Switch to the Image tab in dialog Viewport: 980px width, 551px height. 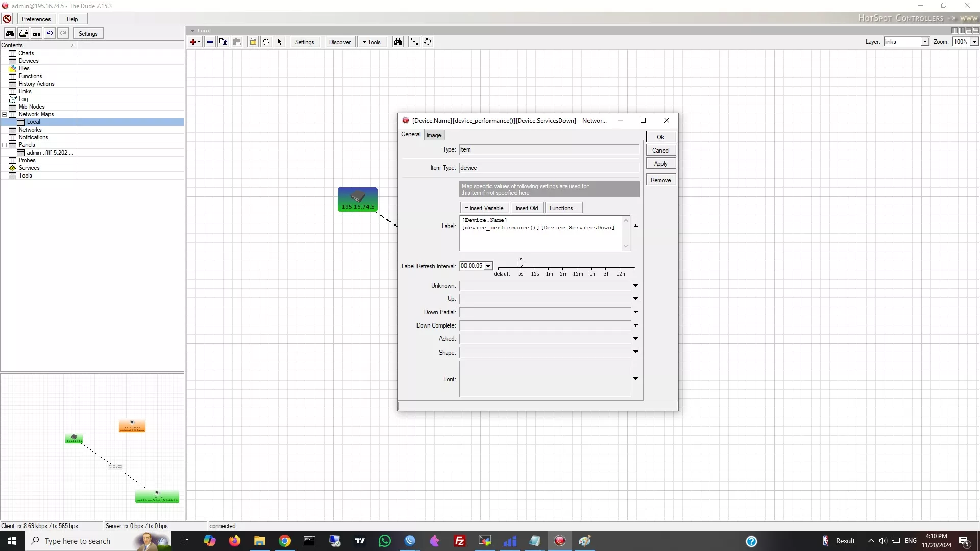point(434,135)
